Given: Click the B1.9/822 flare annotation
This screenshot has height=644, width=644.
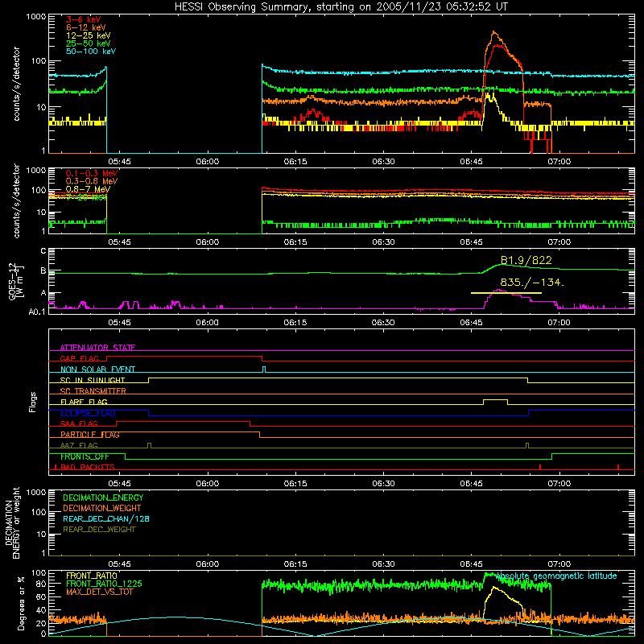Looking at the screenshot, I should [x=526, y=260].
